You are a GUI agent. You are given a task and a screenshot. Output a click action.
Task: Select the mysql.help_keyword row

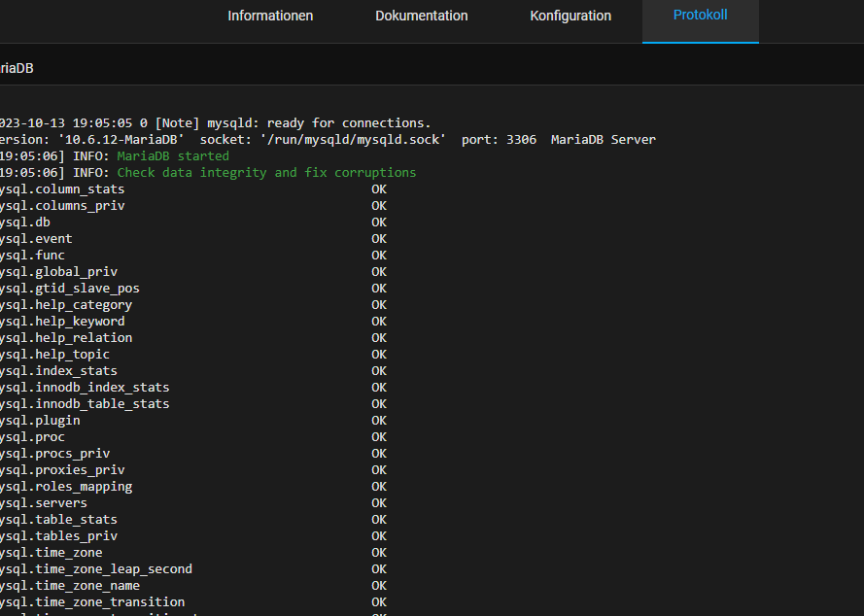pos(193,322)
